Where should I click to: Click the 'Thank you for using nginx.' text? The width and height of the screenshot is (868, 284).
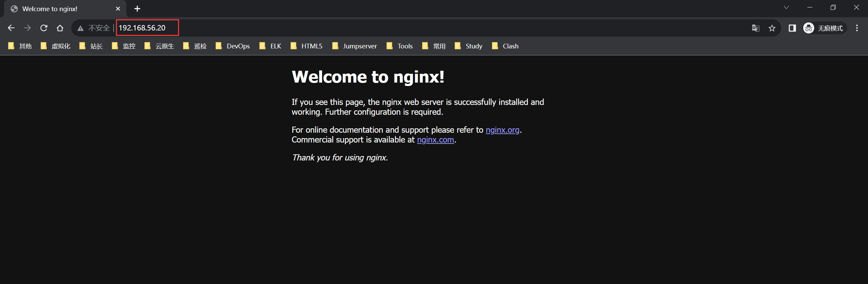[x=340, y=158]
